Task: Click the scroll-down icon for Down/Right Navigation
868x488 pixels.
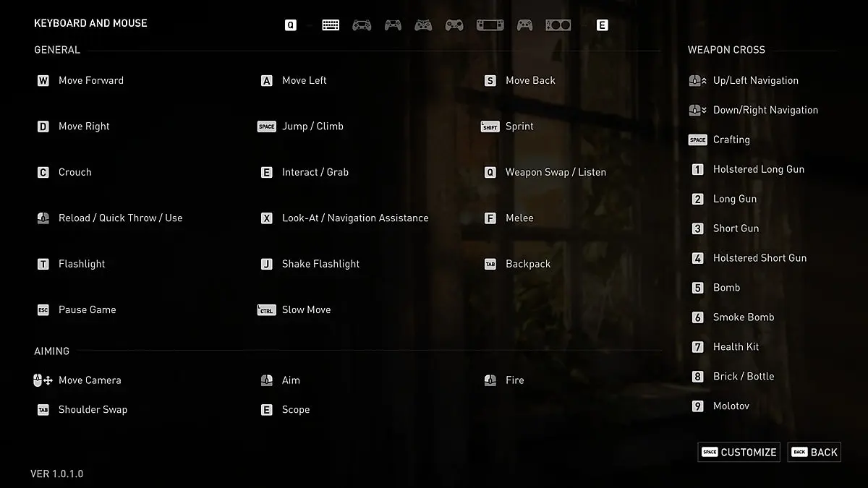Action: tap(696, 110)
